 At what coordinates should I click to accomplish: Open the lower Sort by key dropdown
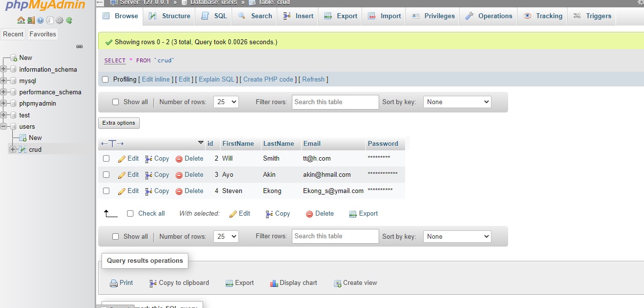[457, 236]
